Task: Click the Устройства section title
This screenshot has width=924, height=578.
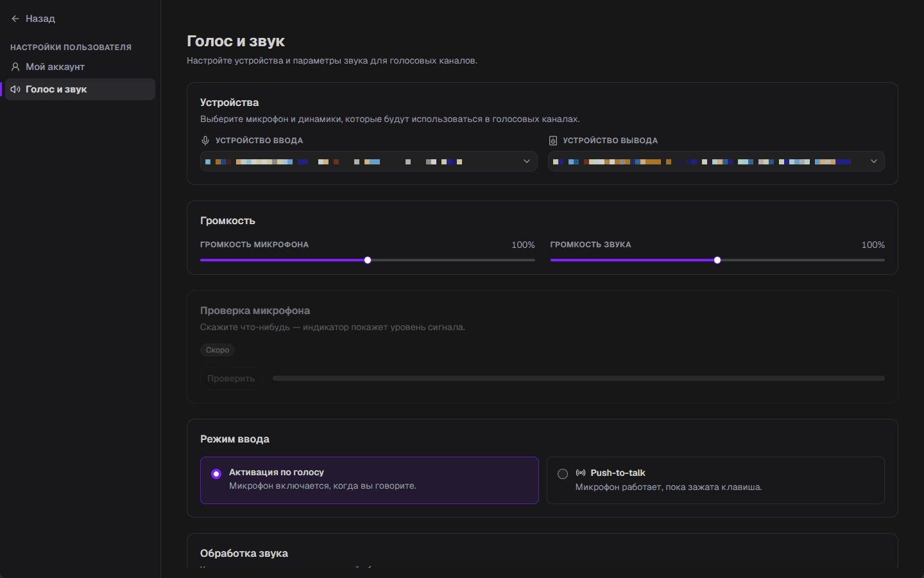Action: (x=229, y=103)
